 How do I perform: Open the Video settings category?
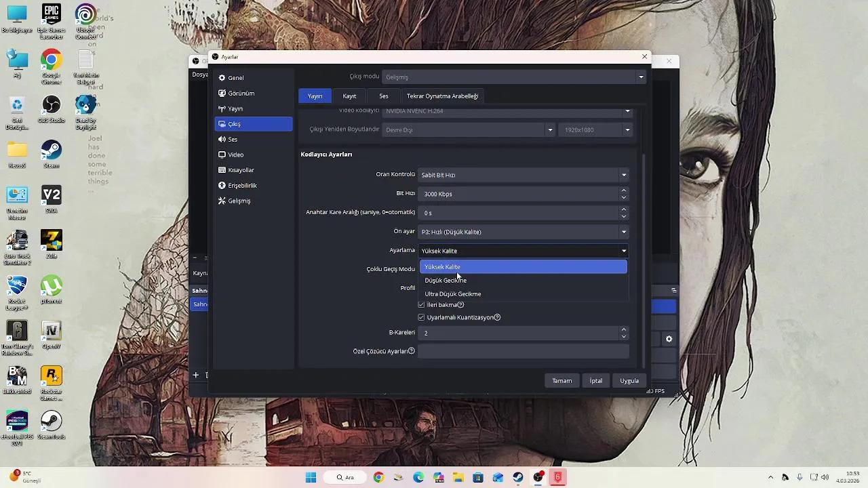[x=235, y=155]
